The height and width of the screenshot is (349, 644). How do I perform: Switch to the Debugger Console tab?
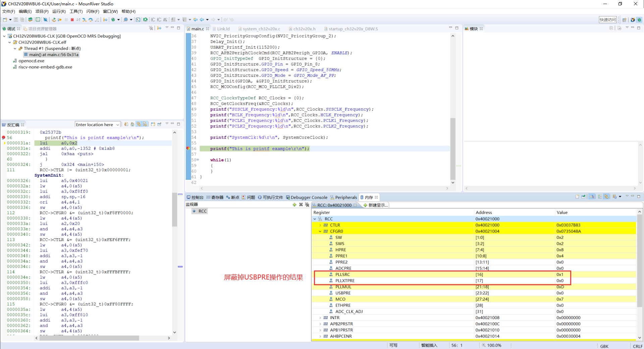[307, 197]
